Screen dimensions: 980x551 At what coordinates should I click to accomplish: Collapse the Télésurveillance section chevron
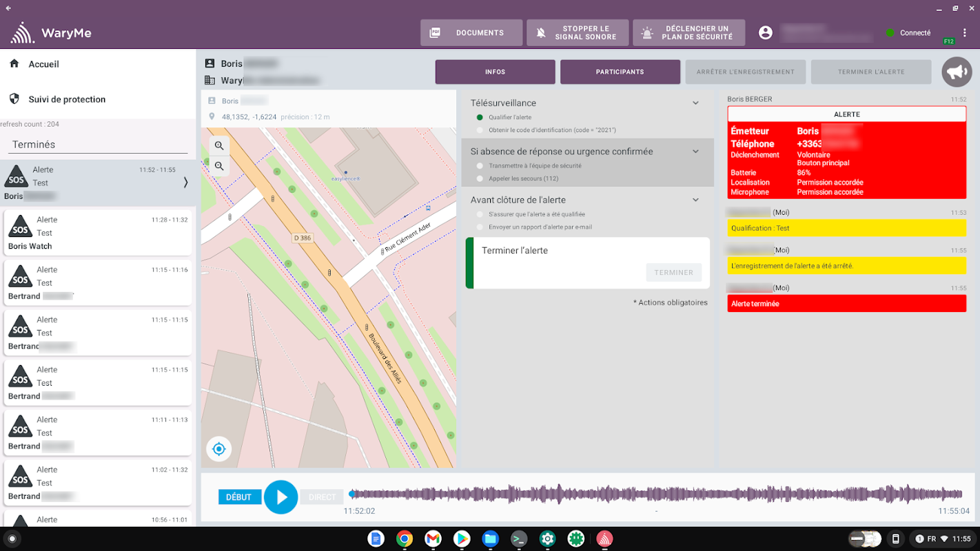[695, 103]
